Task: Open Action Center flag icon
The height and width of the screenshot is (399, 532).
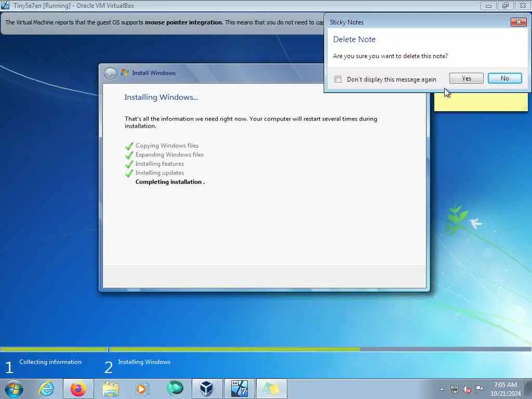Action: [480, 389]
